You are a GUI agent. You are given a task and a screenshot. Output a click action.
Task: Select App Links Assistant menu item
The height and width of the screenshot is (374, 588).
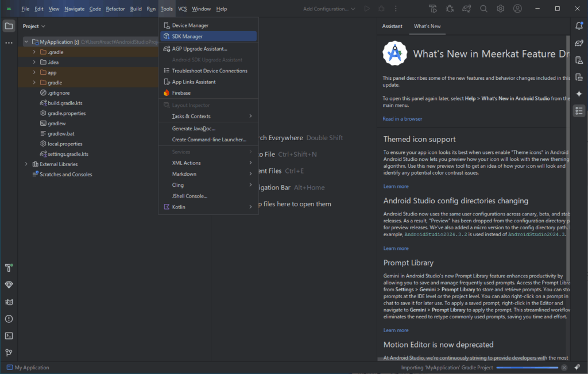(208, 82)
